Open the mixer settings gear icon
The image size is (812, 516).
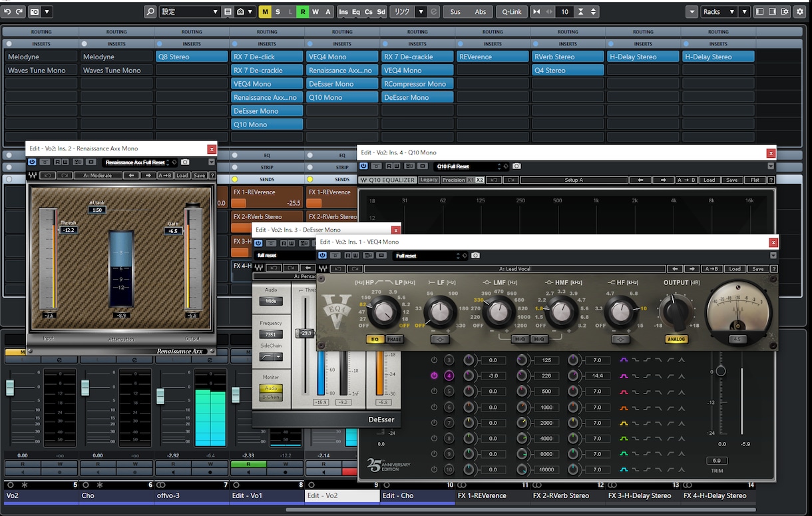point(799,11)
